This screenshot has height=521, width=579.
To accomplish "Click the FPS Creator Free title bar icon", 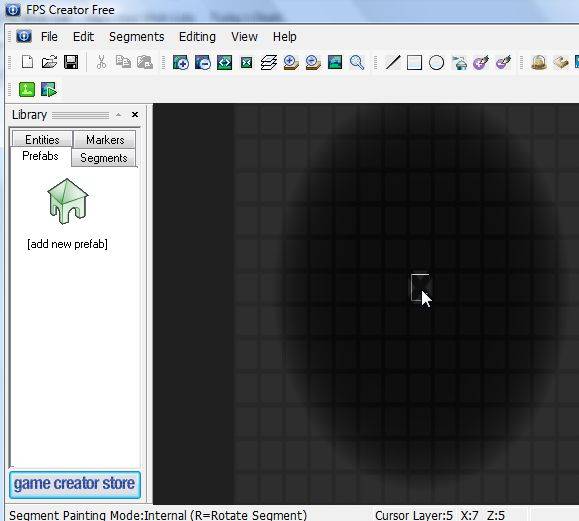I will pyautogui.click(x=13, y=10).
